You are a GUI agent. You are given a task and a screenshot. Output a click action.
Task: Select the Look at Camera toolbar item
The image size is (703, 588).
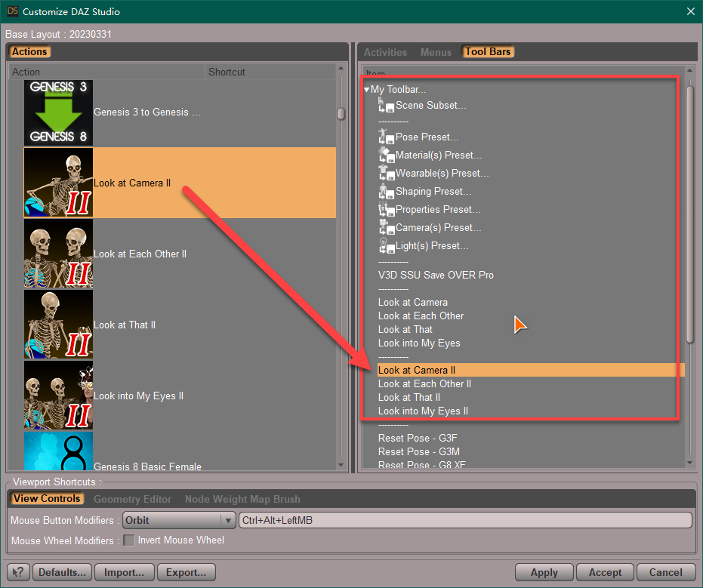(x=412, y=302)
